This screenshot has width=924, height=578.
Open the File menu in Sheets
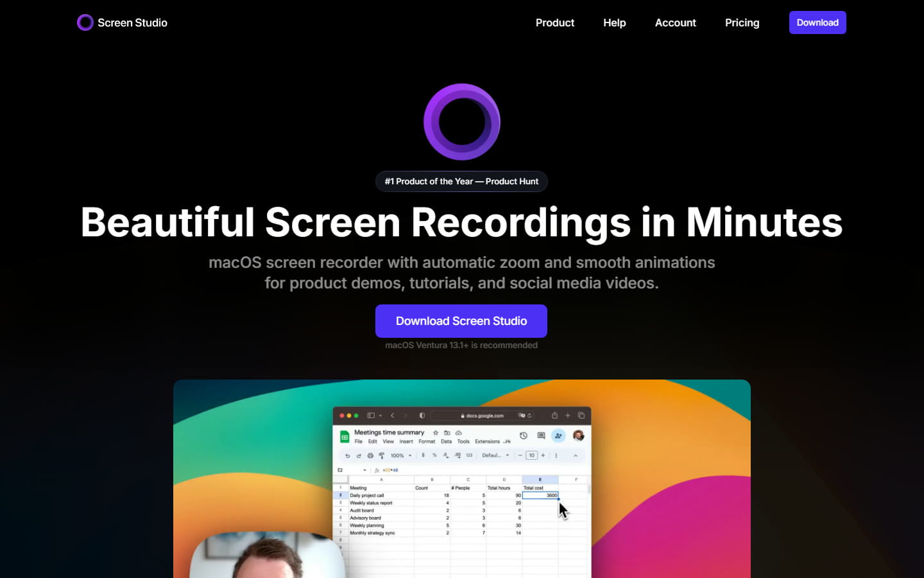coord(359,441)
